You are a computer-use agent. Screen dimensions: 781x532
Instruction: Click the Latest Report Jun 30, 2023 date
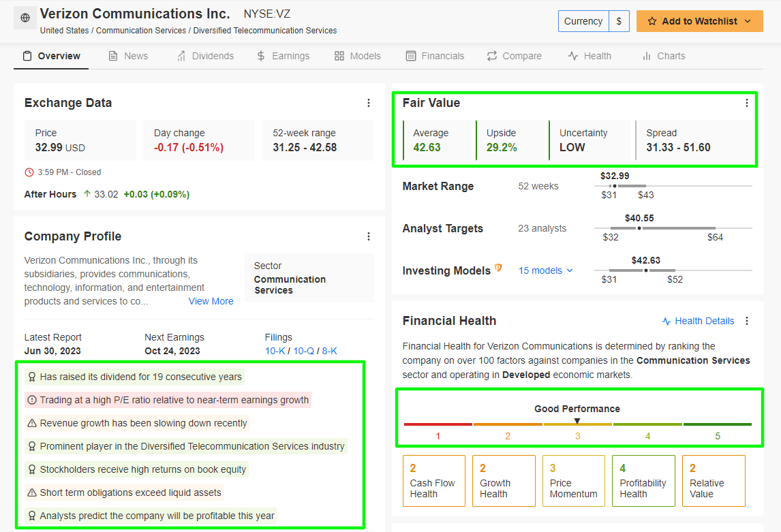52,351
